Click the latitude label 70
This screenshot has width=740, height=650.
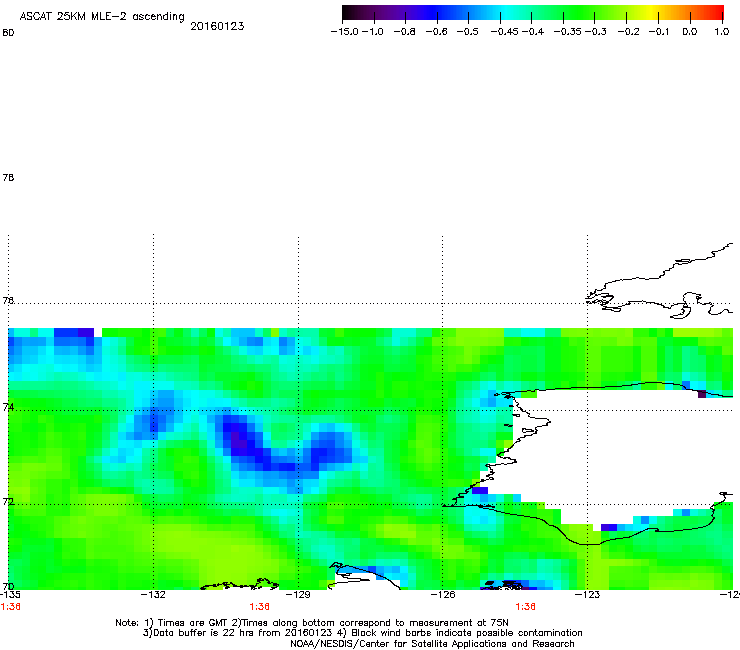(8, 587)
